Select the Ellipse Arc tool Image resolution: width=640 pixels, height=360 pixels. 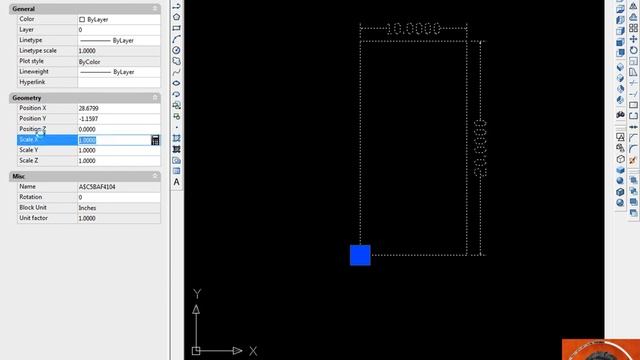pyautogui.click(x=176, y=94)
